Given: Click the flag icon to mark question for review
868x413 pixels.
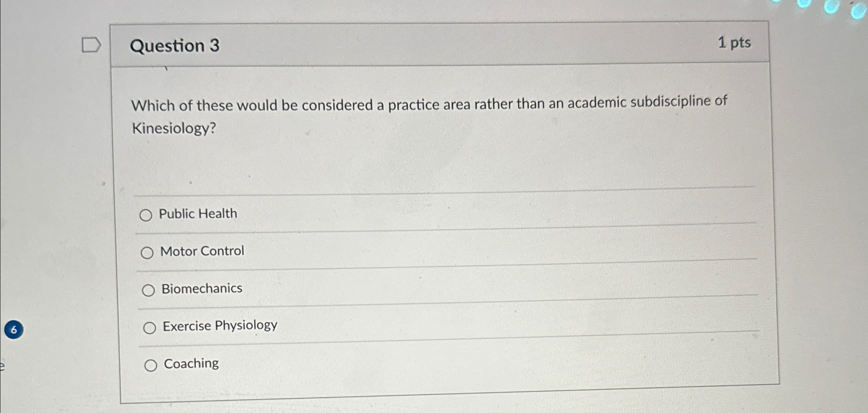Looking at the screenshot, I should 91,44.
